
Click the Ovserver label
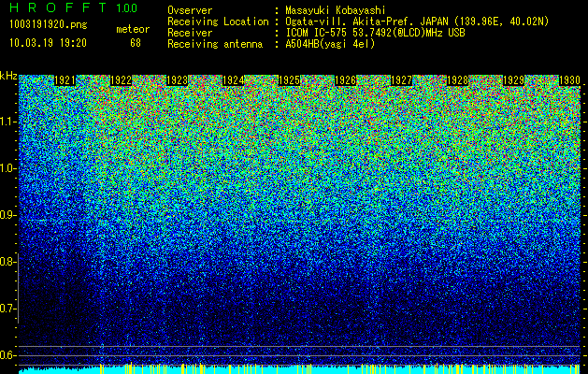[x=190, y=10]
